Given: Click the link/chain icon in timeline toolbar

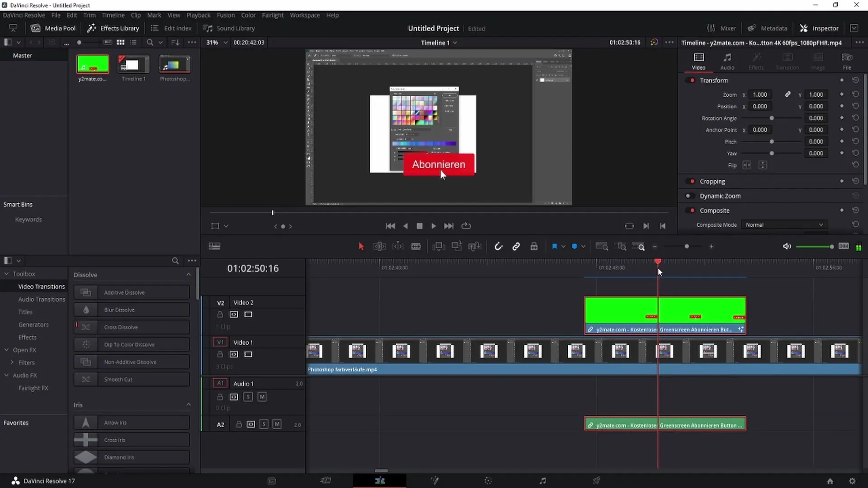Looking at the screenshot, I should (x=517, y=246).
